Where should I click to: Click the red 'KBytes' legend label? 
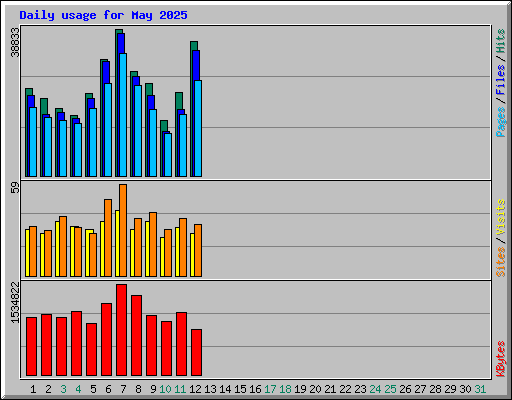point(501,359)
